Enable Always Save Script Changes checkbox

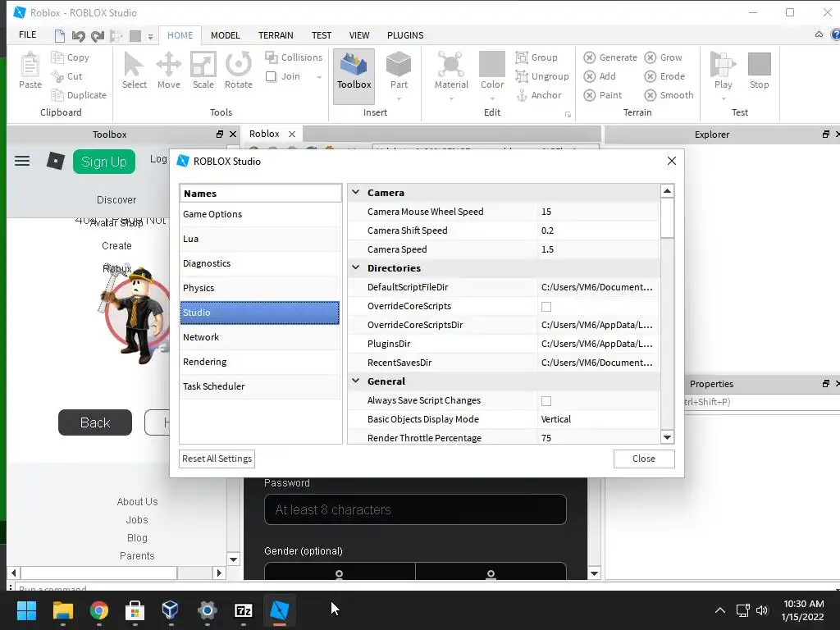pos(546,400)
